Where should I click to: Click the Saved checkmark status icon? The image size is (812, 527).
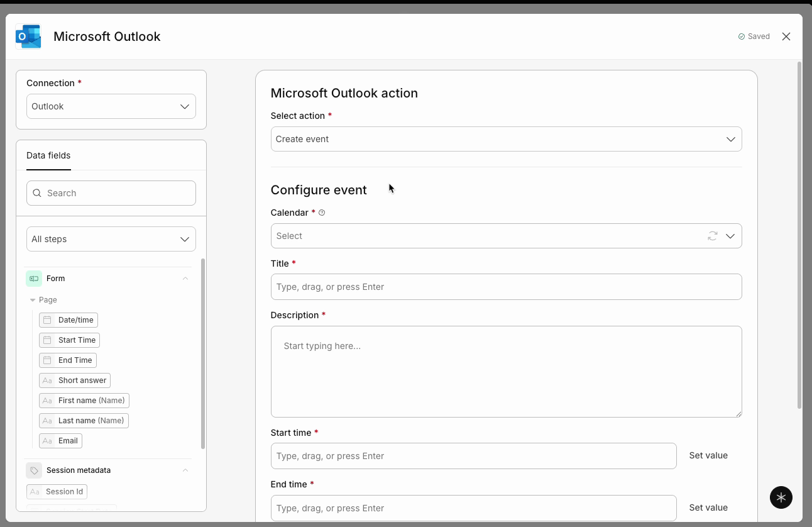[742, 36]
